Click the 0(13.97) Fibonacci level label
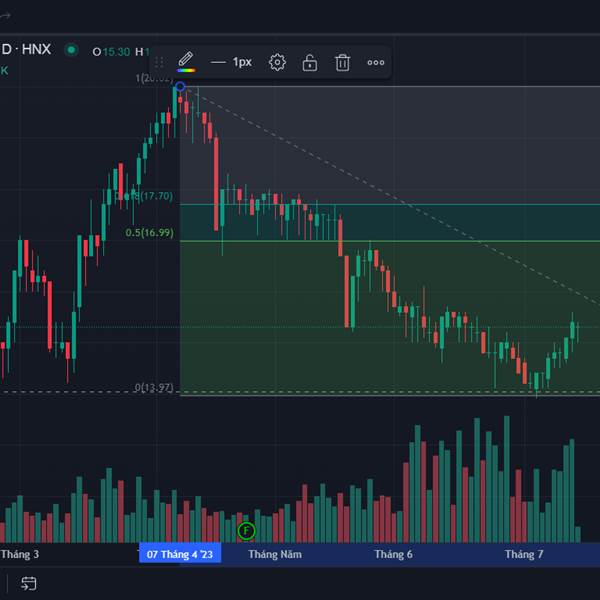 pyautogui.click(x=154, y=388)
